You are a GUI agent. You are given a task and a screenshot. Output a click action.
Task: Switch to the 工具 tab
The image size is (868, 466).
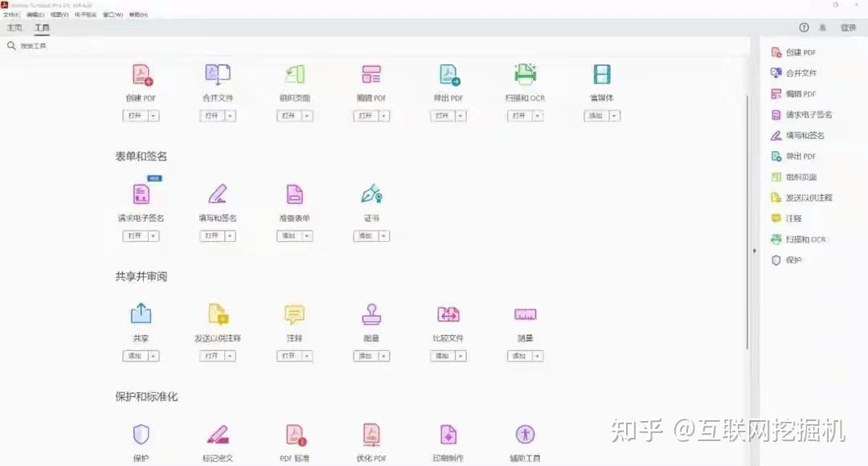coord(42,27)
